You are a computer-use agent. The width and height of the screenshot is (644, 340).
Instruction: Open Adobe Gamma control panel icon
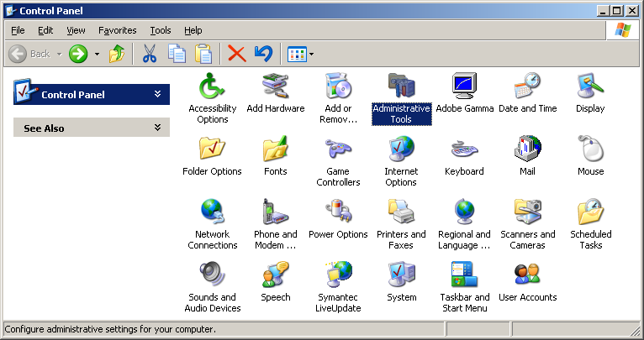(464, 86)
